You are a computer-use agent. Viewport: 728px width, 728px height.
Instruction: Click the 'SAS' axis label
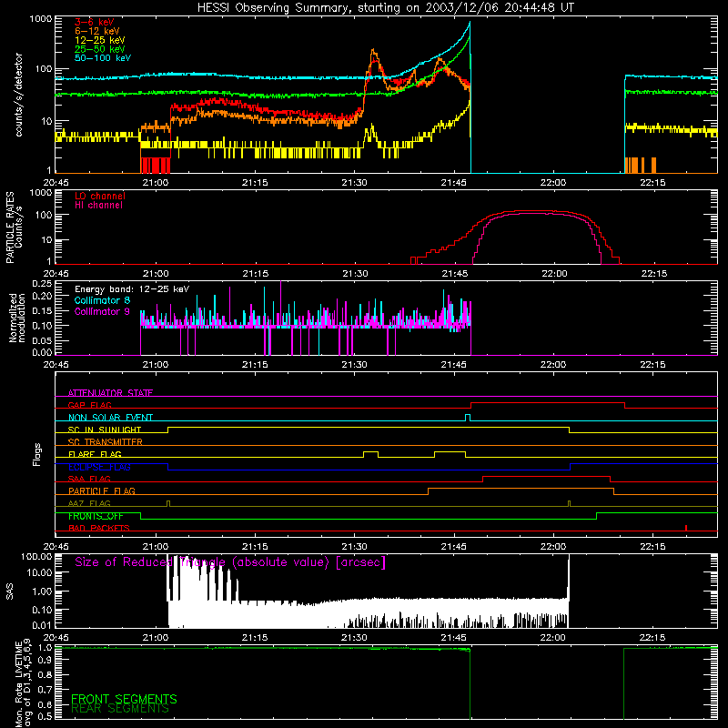pos(9,591)
